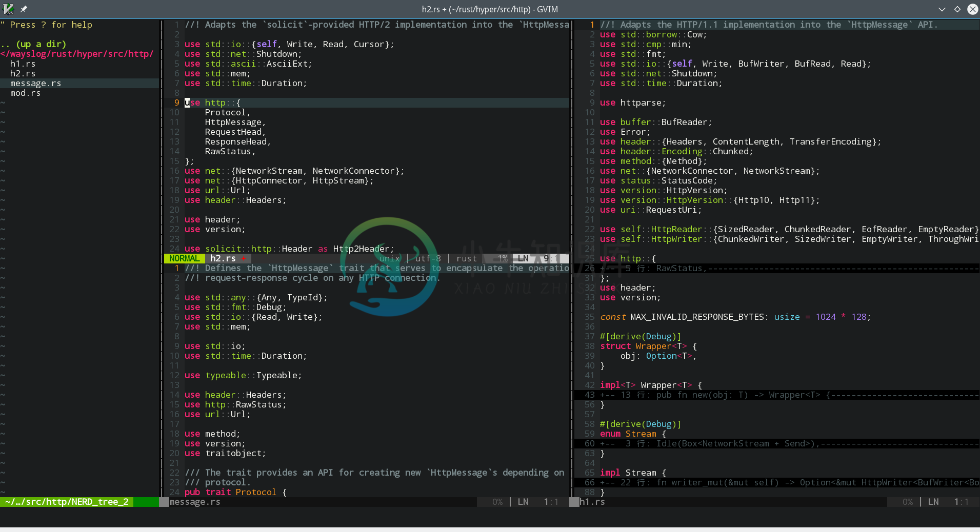Click 'RequestHead,' line in h2.rs
Image resolution: width=980 pixels, height=532 pixels.
(235, 132)
